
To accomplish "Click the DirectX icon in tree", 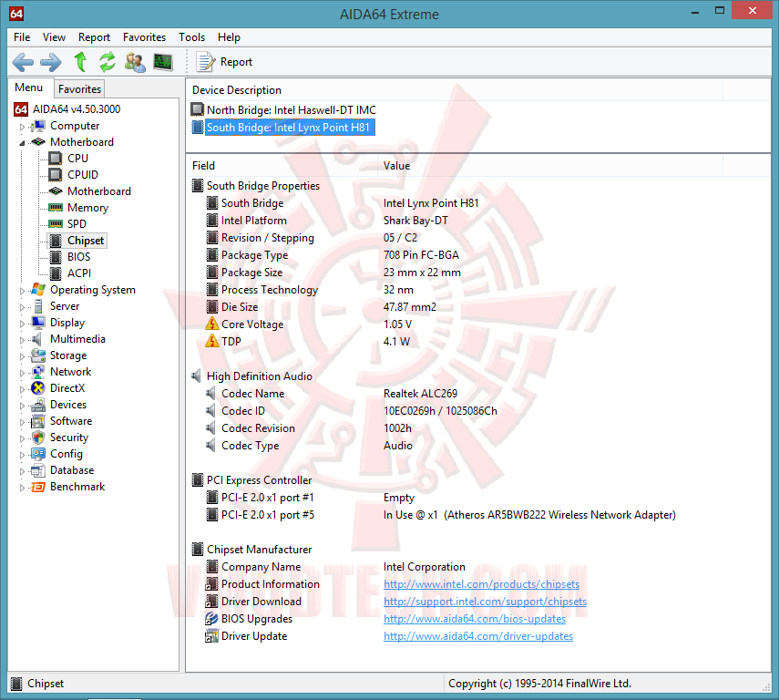I will 38,387.
